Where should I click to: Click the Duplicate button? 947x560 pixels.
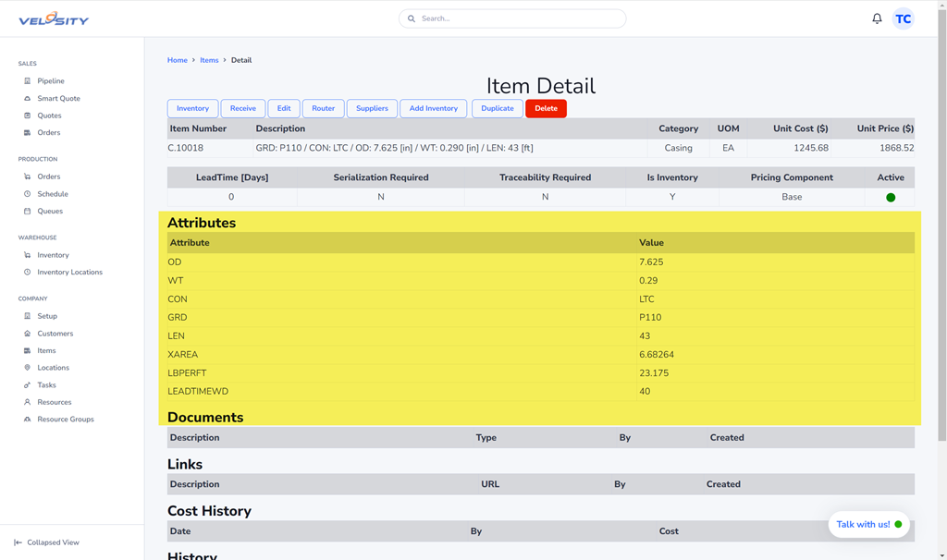point(497,108)
